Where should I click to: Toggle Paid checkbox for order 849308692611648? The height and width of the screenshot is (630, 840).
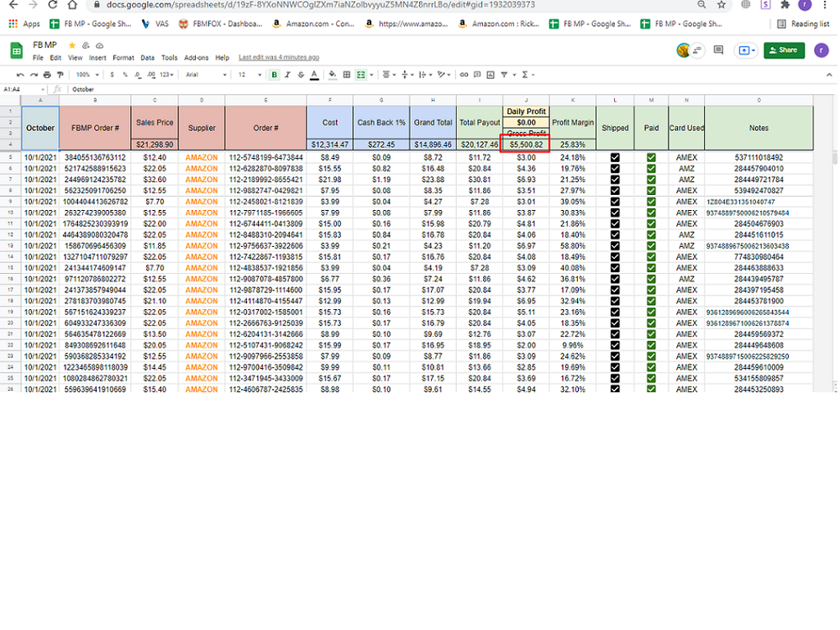pos(651,345)
